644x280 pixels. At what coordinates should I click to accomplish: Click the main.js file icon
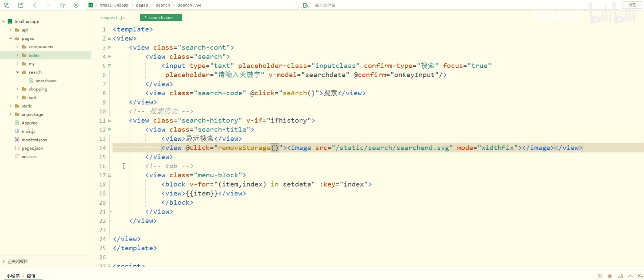pyautogui.click(x=17, y=131)
